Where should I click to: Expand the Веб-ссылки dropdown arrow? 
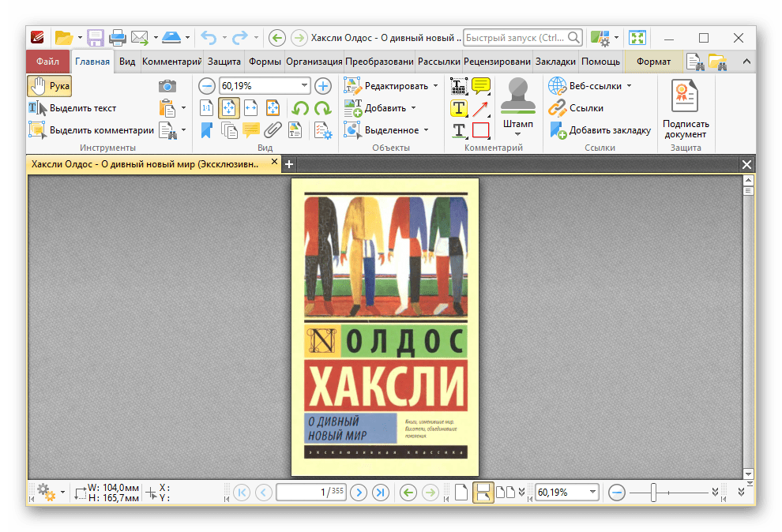[x=630, y=86]
